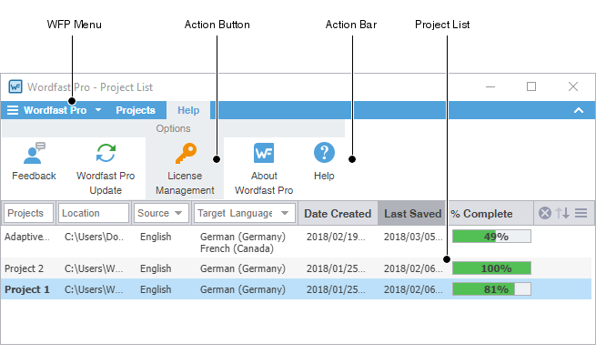This screenshot has width=596, height=364.
Task: Click French (Canada) target language text
Action: tap(237, 248)
